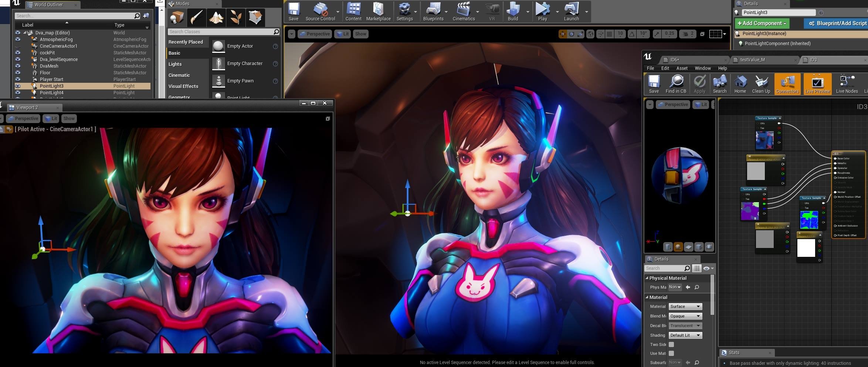Open Add Component dropdown
868x367 pixels.
pyautogui.click(x=762, y=23)
